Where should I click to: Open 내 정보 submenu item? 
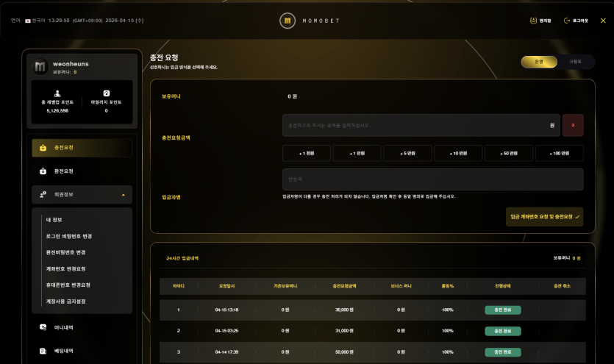pyautogui.click(x=54, y=220)
